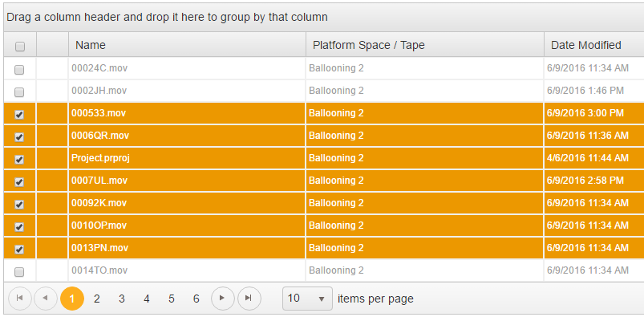
Task: Click the file name 0002JH.mov
Action: coord(99,91)
